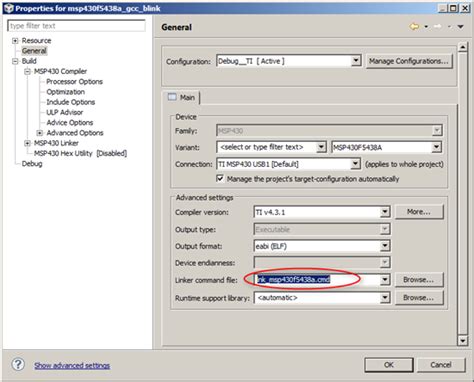This screenshot has width=474, height=382.
Task: Open Runtime support library dropdown
Action: click(x=385, y=298)
